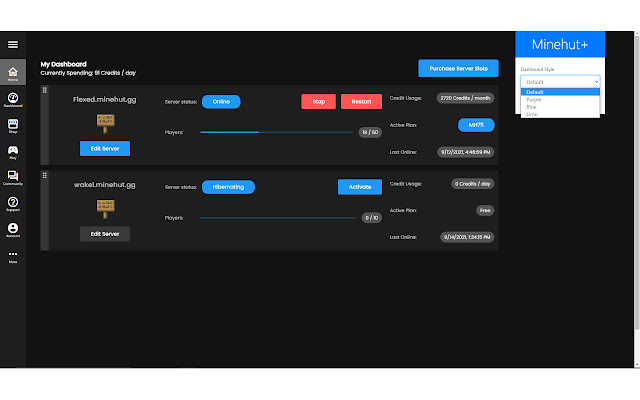Open the Account sidebar icon
This screenshot has width=640, height=400.
coord(13,230)
